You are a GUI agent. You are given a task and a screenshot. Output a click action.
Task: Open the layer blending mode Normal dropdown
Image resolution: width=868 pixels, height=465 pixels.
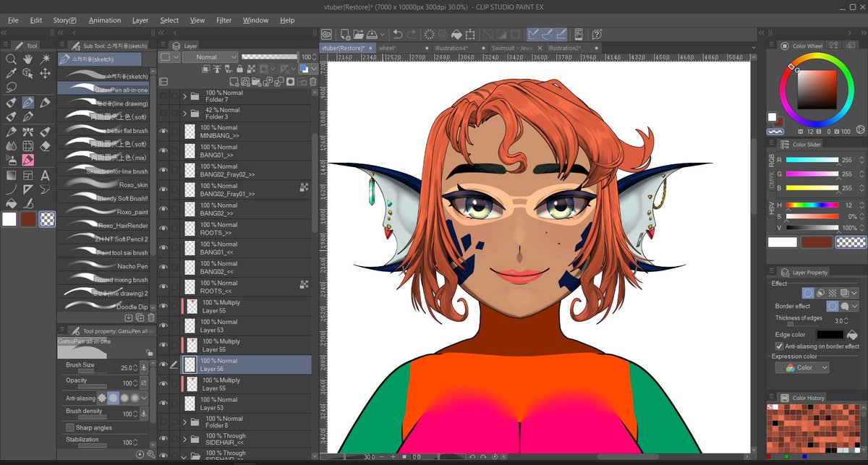click(x=210, y=56)
